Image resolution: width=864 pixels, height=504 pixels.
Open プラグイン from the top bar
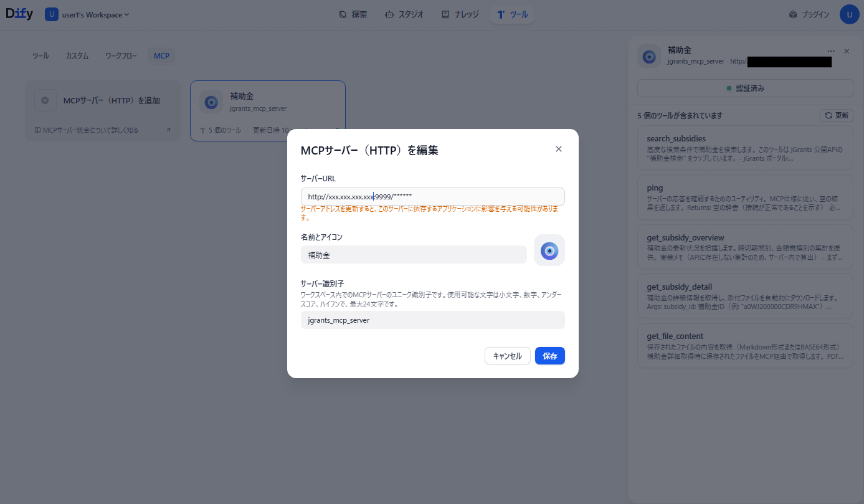point(809,14)
